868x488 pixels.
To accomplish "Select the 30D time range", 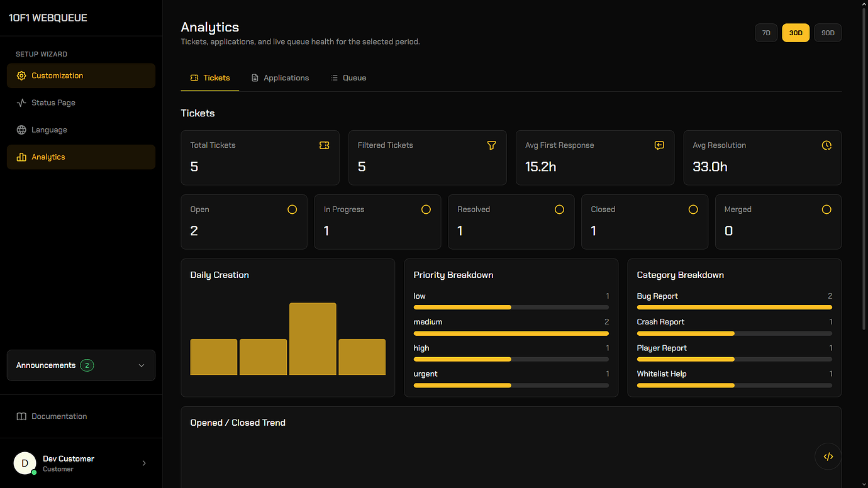I will click(796, 33).
